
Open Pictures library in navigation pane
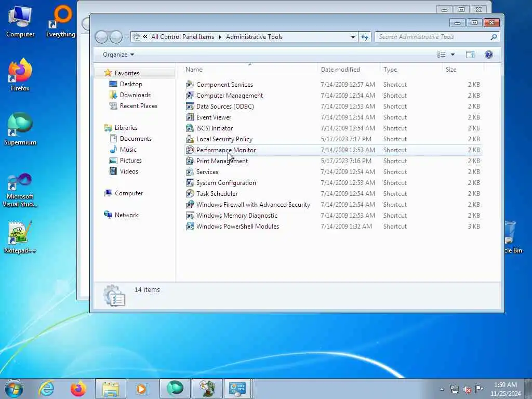130,161
